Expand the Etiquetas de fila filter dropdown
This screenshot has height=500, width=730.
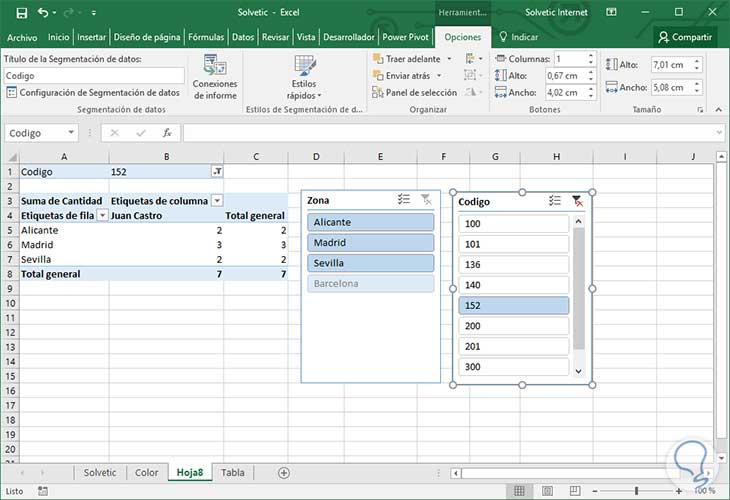click(101, 215)
